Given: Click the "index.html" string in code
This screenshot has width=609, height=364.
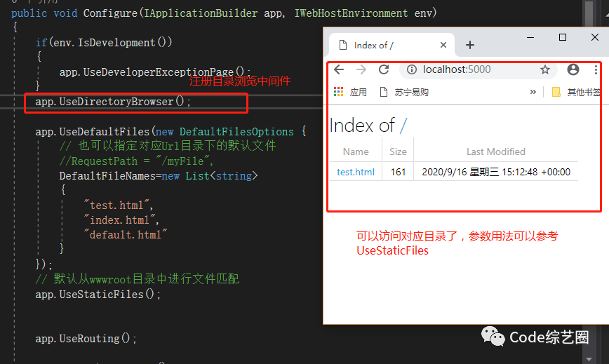Looking at the screenshot, I should tap(119, 220).
